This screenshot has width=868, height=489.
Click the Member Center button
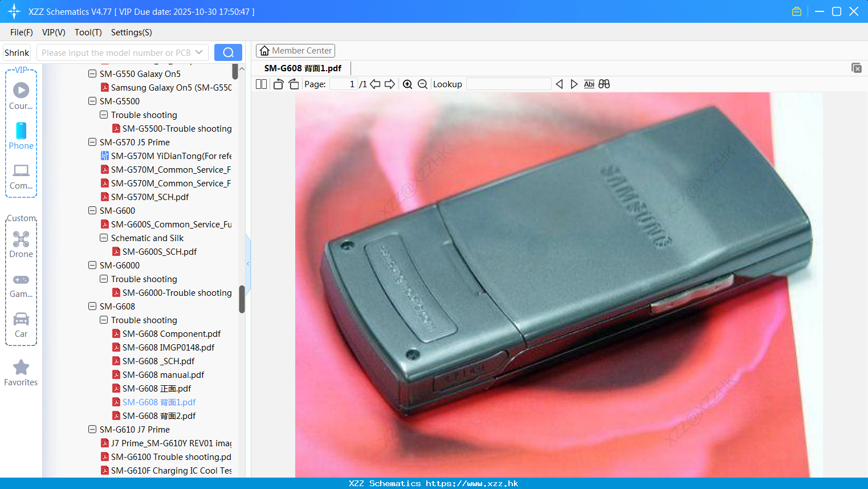click(295, 51)
